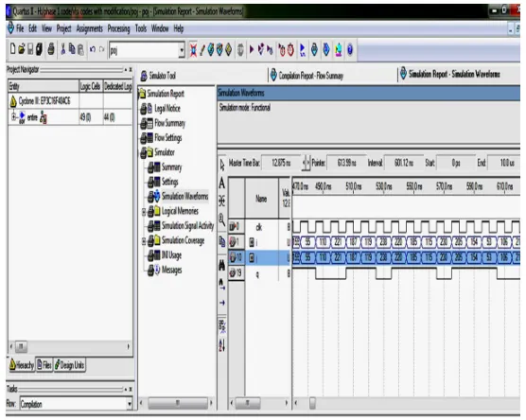Open the Tools menu

(141, 28)
